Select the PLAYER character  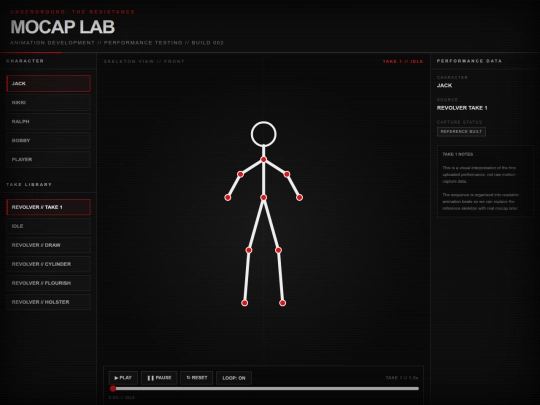click(49, 159)
